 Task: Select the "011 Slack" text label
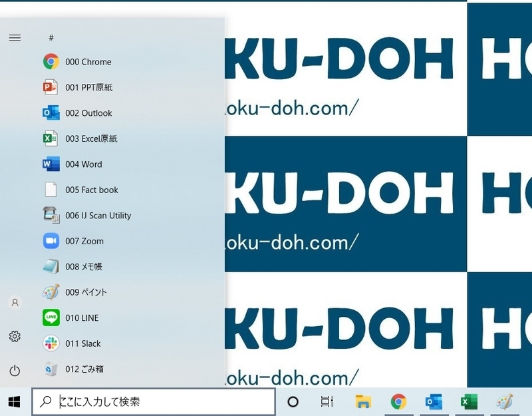(x=82, y=343)
